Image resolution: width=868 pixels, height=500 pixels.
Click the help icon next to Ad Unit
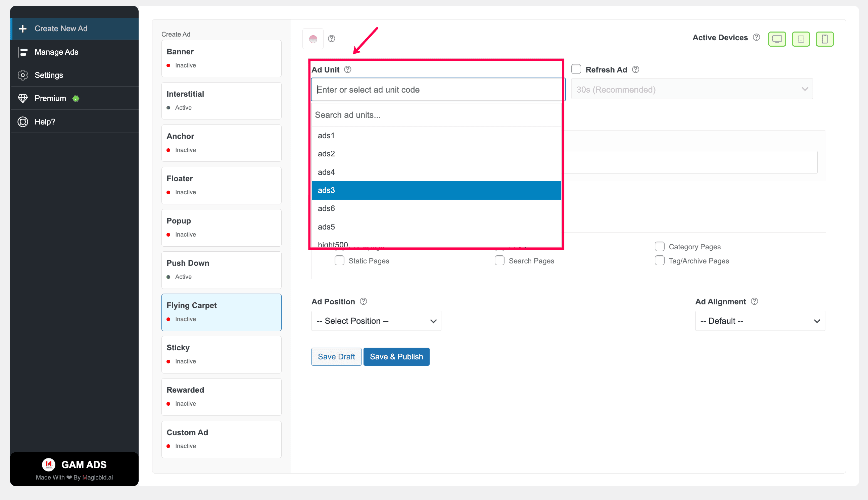coord(348,69)
